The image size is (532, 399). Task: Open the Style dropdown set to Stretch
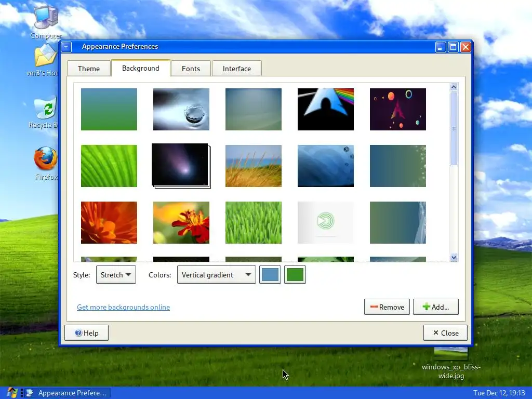pyautogui.click(x=116, y=275)
